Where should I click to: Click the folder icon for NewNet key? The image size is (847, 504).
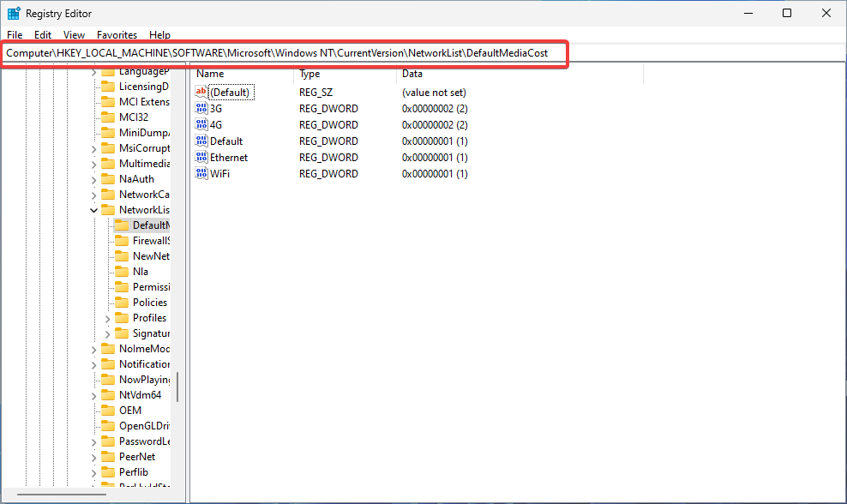click(x=122, y=256)
